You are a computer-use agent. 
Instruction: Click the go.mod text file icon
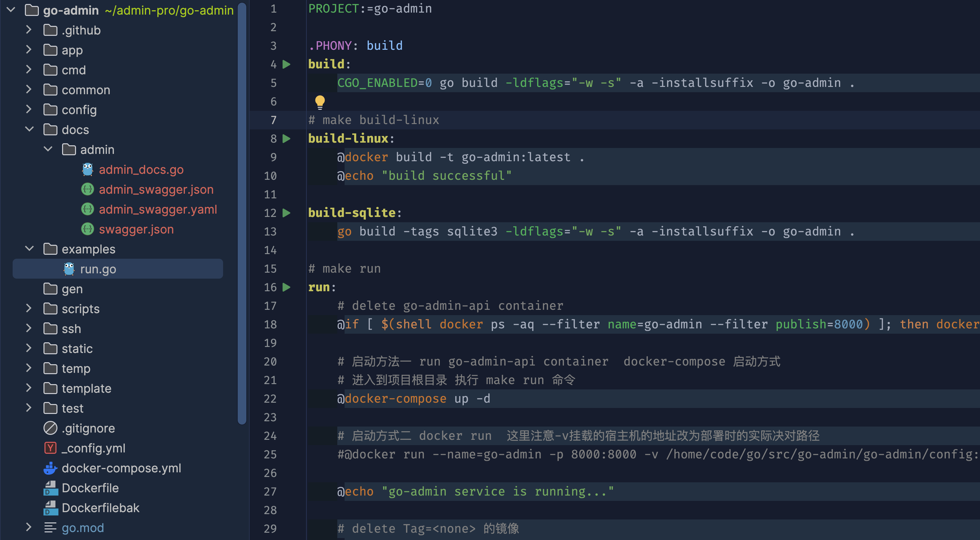(x=50, y=528)
